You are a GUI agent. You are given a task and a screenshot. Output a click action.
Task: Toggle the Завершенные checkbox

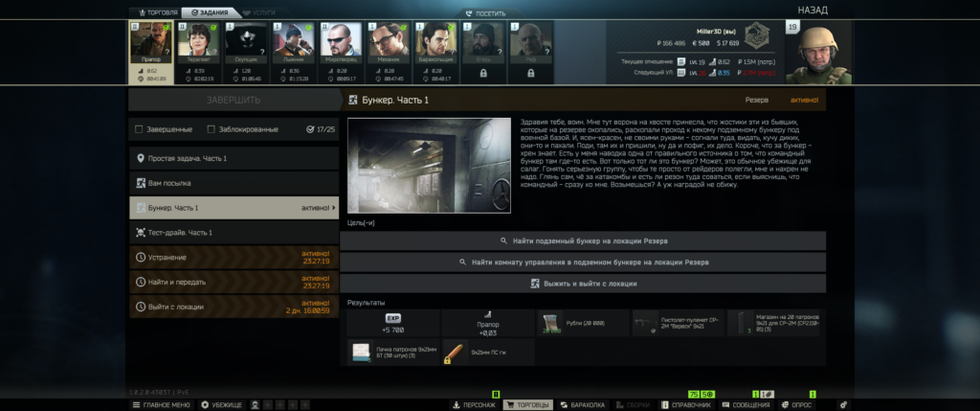pyautogui.click(x=140, y=129)
